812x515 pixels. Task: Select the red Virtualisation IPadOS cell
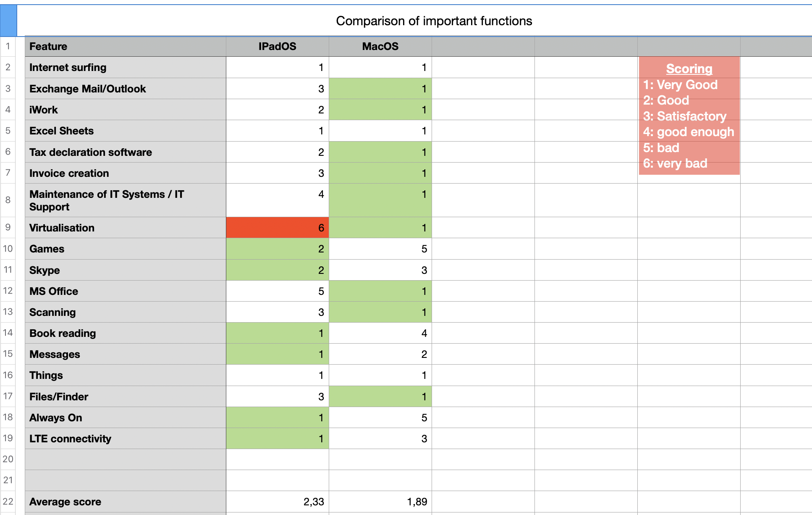[277, 228]
